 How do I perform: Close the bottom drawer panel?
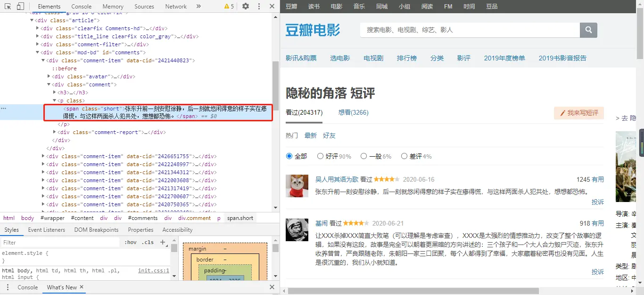[272, 287]
